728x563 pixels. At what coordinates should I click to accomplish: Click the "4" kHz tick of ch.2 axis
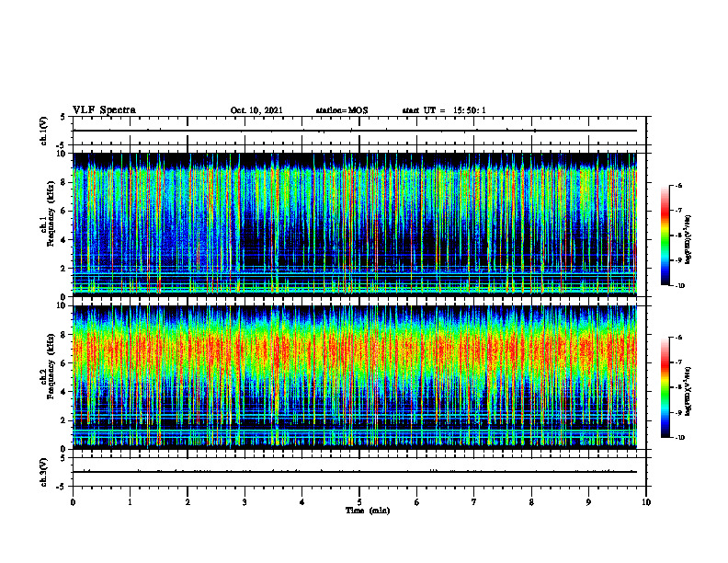pyautogui.click(x=64, y=392)
